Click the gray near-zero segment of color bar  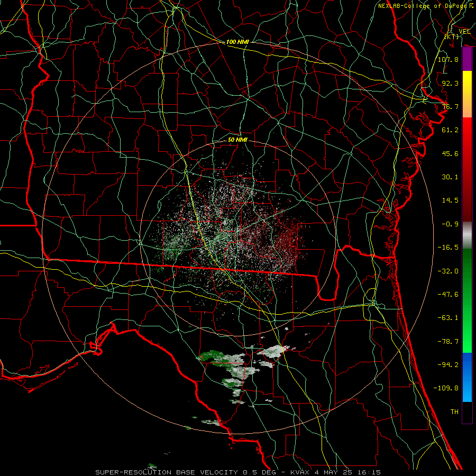(x=467, y=235)
